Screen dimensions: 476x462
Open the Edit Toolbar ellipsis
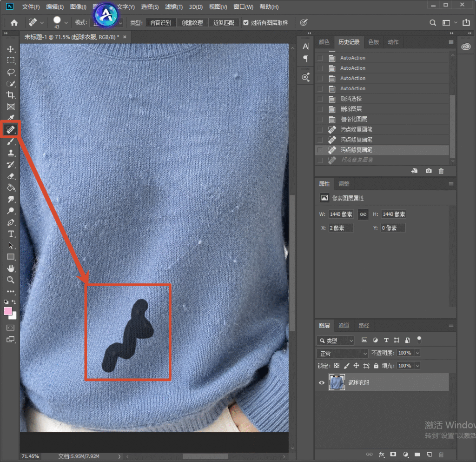pos(11,292)
